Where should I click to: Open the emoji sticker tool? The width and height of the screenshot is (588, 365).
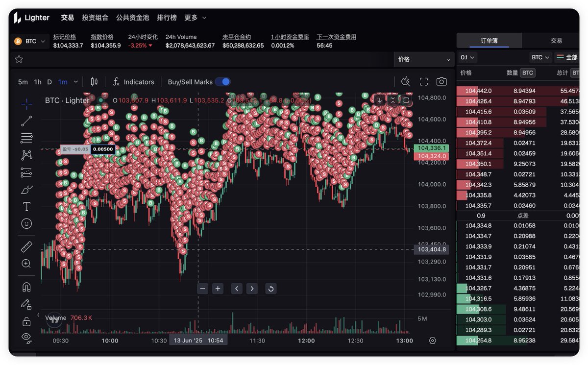coord(26,223)
